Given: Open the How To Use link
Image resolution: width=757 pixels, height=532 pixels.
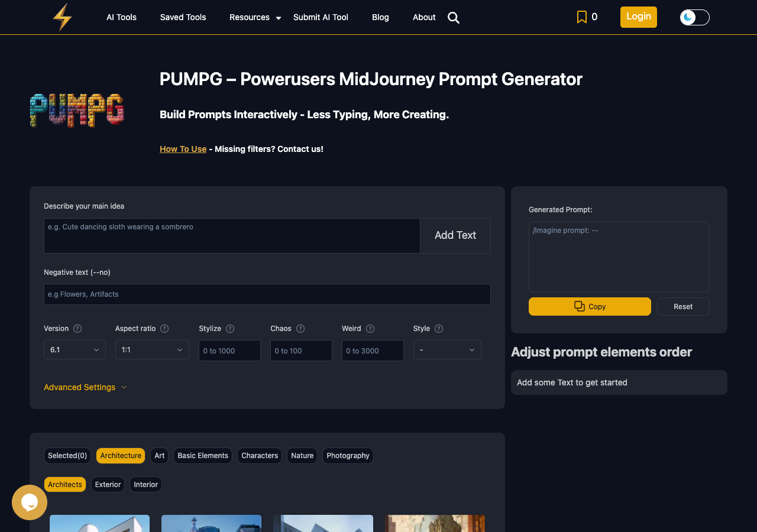Looking at the screenshot, I should tap(183, 149).
